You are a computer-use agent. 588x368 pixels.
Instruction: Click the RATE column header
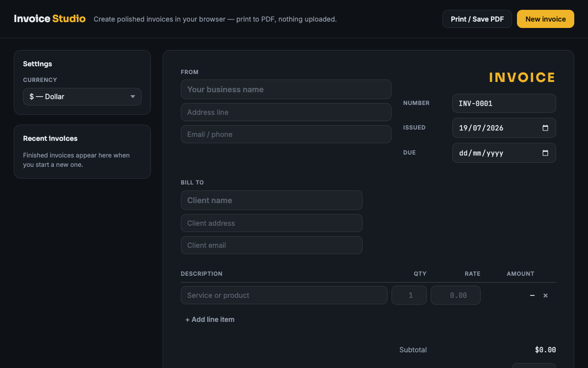(x=472, y=274)
